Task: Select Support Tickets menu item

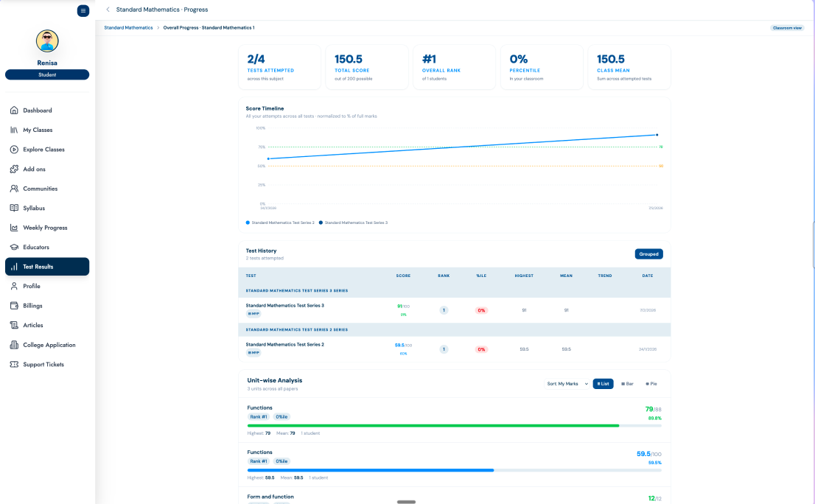Action: coord(43,365)
